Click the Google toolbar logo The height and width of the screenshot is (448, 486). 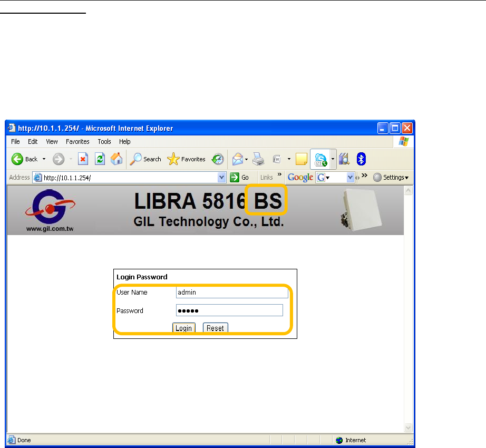pos(300,178)
